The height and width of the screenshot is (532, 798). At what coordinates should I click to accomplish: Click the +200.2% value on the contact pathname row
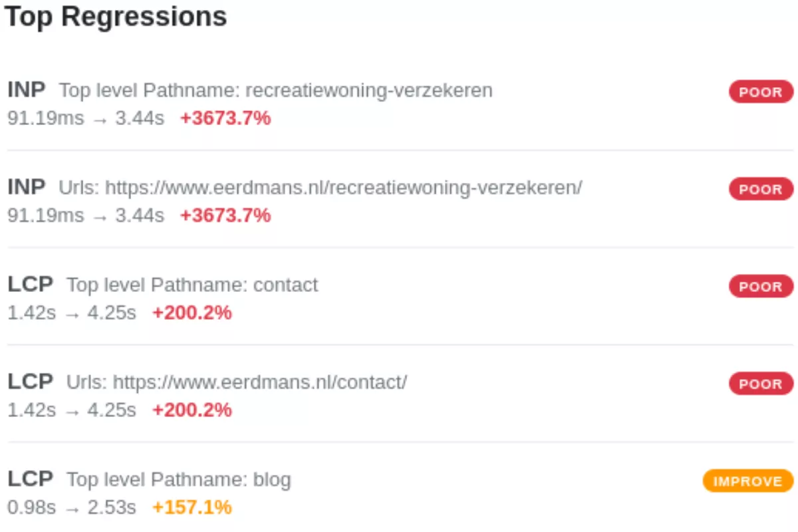click(192, 313)
